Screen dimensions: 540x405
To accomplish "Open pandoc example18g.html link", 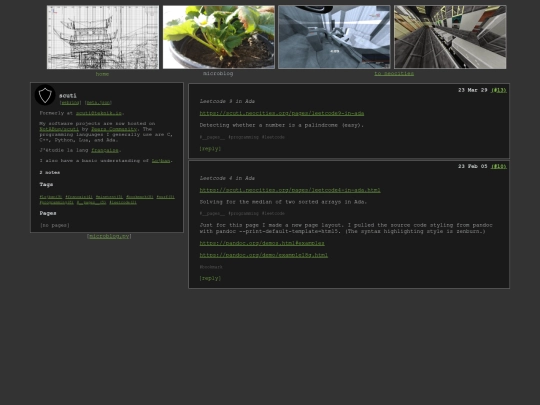I will 263,255.
